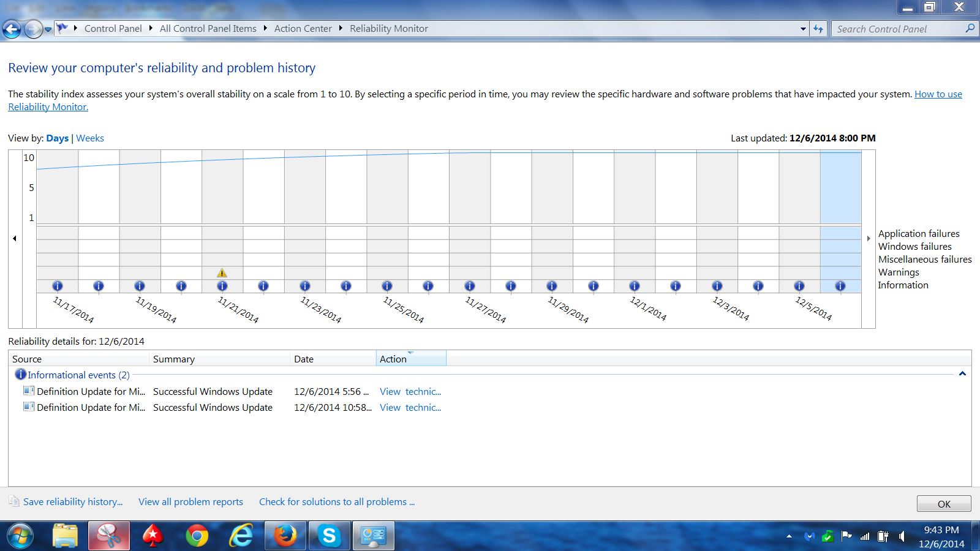
Task: Click the Malwarebytes tray icon
Action: coord(810,536)
